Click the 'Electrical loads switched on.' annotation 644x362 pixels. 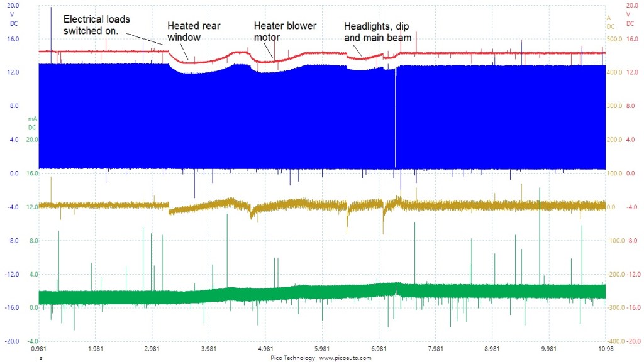pos(96,25)
